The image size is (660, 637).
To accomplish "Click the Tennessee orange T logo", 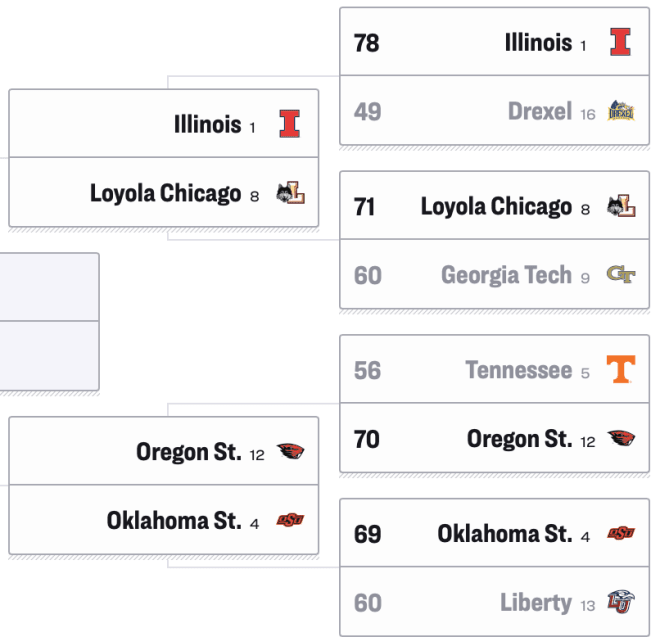I will (621, 369).
